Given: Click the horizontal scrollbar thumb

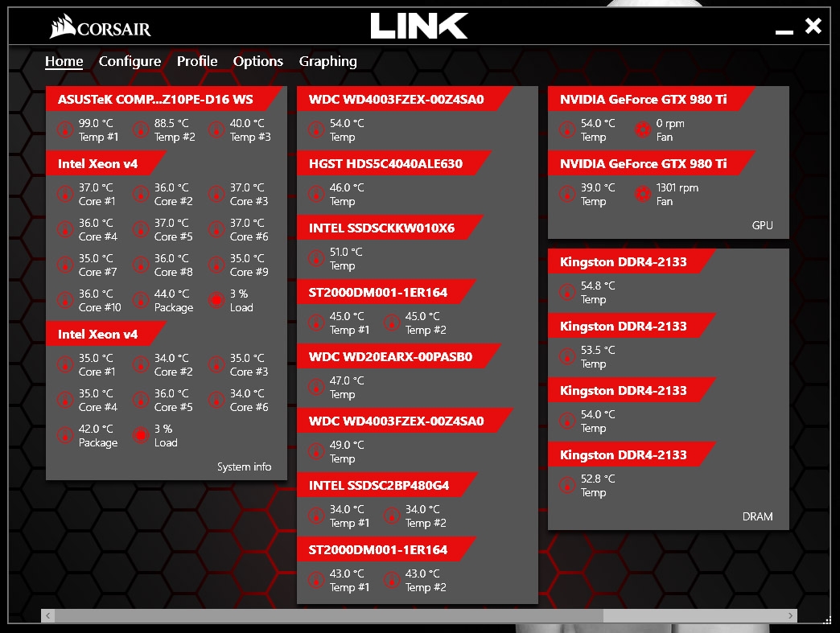Looking at the screenshot, I should 329,616.
